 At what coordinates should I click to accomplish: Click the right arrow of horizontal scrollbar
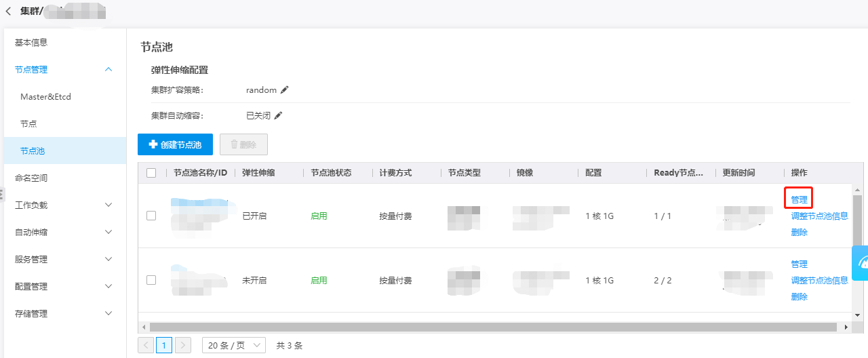[846, 327]
